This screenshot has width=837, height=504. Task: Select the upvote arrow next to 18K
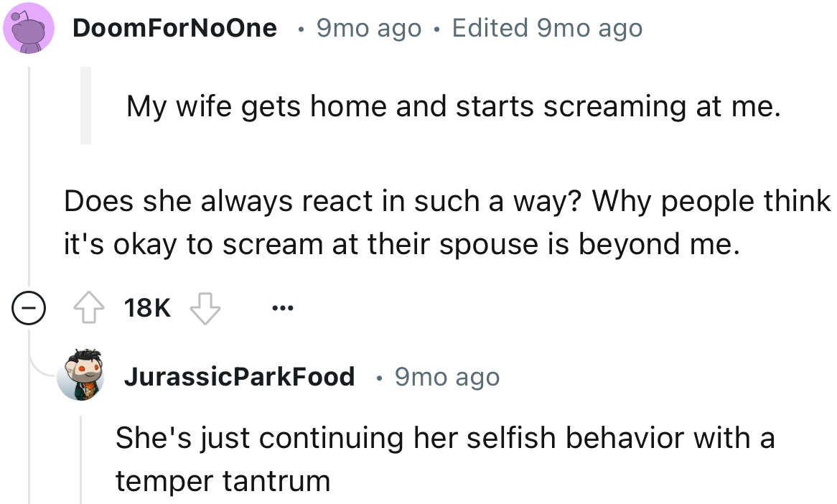coord(88,306)
